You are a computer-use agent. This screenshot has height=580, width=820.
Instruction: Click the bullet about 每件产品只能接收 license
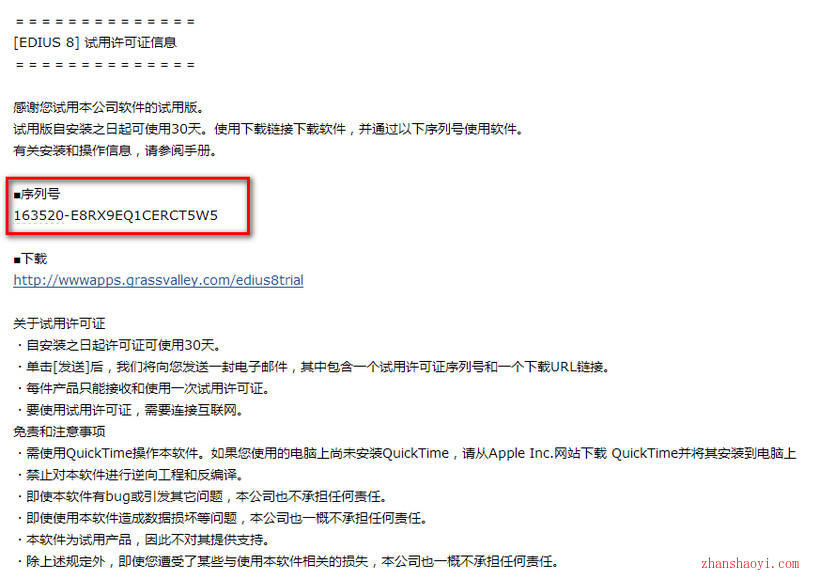tap(143, 389)
